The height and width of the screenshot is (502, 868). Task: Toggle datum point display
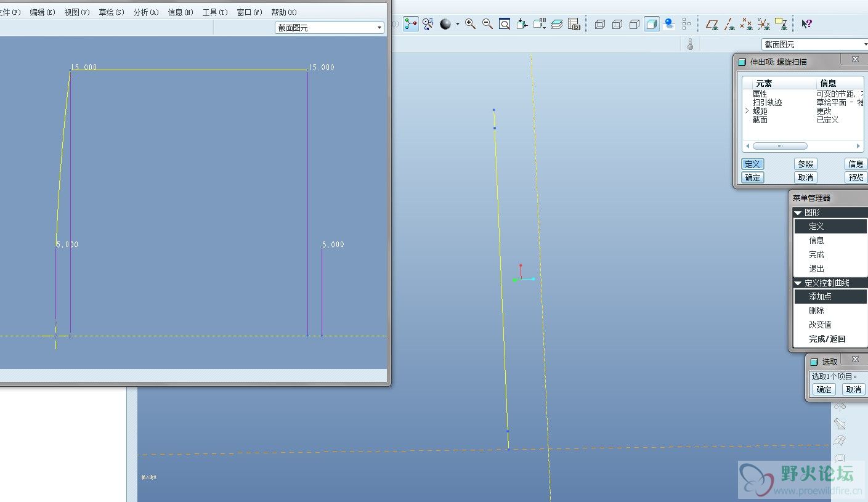[x=747, y=24]
